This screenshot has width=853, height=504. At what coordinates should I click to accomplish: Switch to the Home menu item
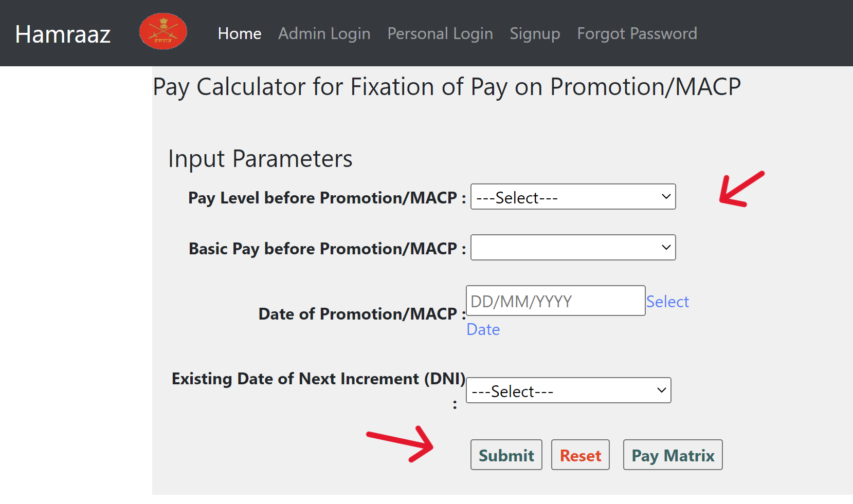tap(239, 33)
